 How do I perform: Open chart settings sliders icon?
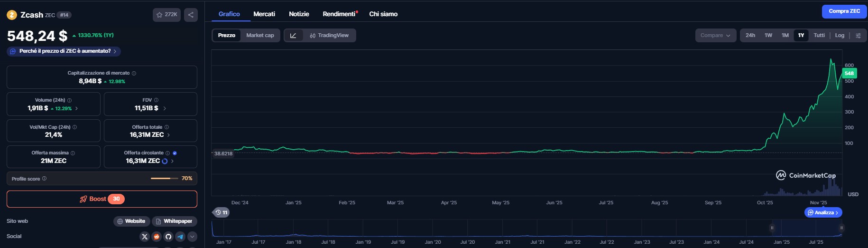858,36
